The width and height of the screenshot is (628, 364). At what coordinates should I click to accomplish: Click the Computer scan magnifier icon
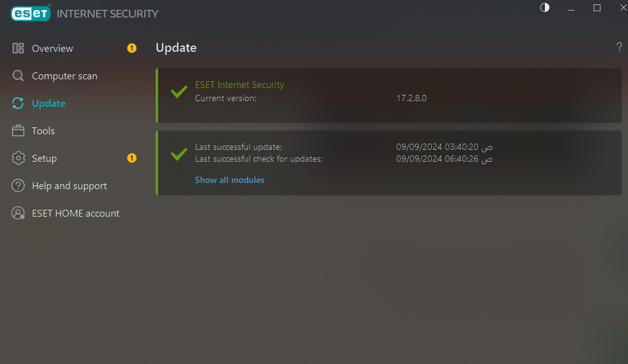[x=18, y=76]
